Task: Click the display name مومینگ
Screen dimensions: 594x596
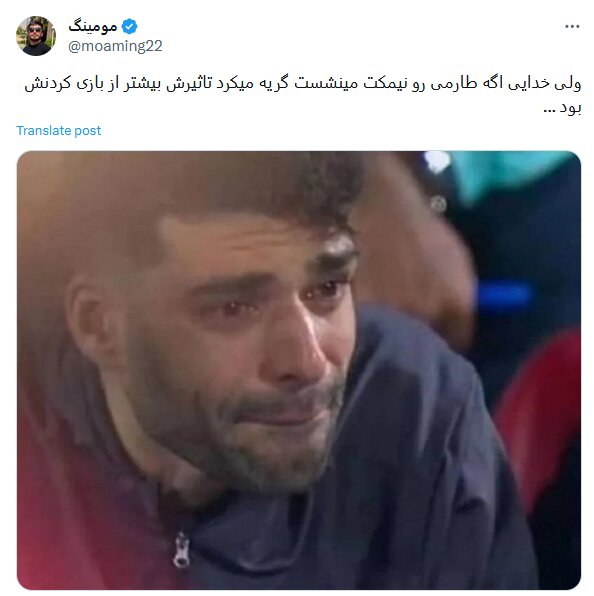Action: coord(93,26)
